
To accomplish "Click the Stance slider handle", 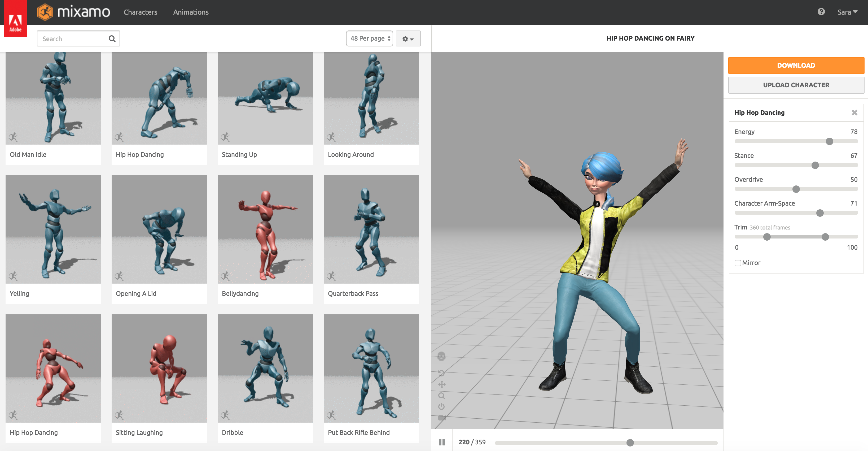I will pos(815,165).
